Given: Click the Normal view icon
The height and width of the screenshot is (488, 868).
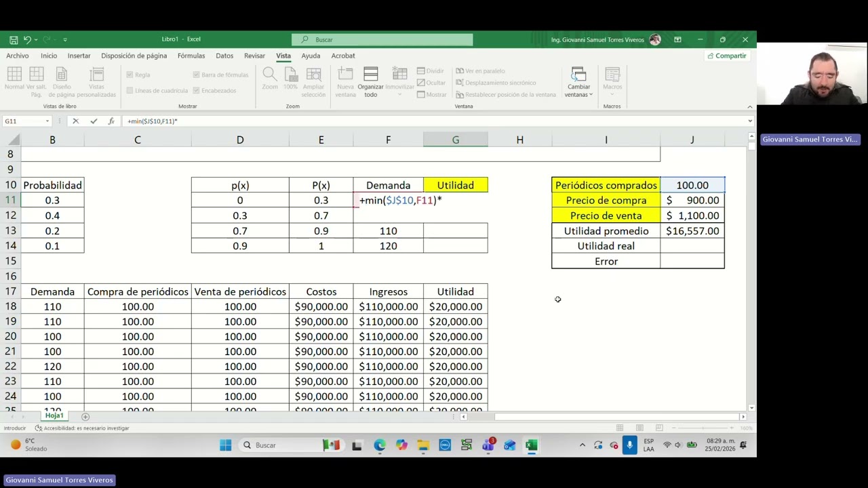Looking at the screenshot, I should coord(14,79).
